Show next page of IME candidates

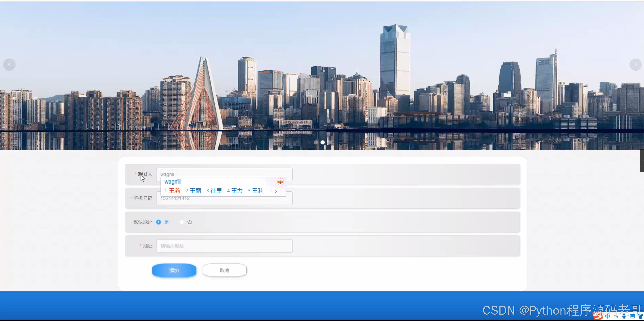(276, 191)
